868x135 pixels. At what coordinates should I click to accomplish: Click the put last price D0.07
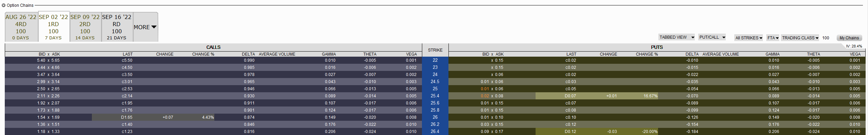[x=570, y=96]
